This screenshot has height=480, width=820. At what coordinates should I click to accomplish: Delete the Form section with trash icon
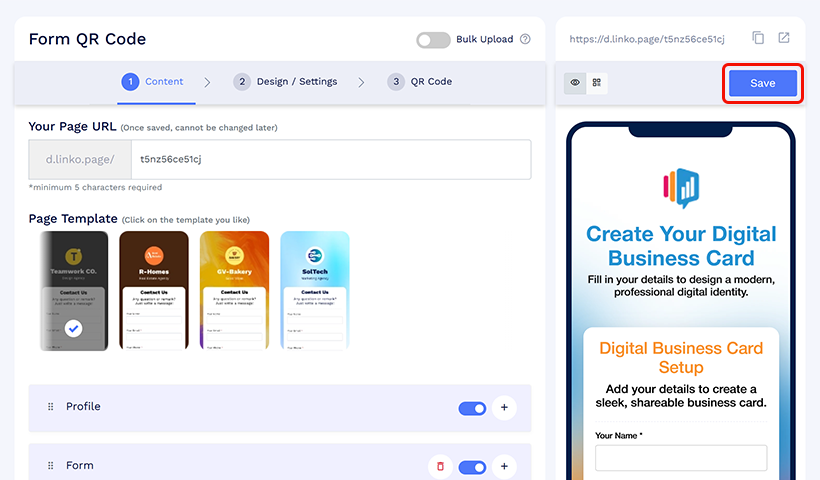[x=440, y=466]
